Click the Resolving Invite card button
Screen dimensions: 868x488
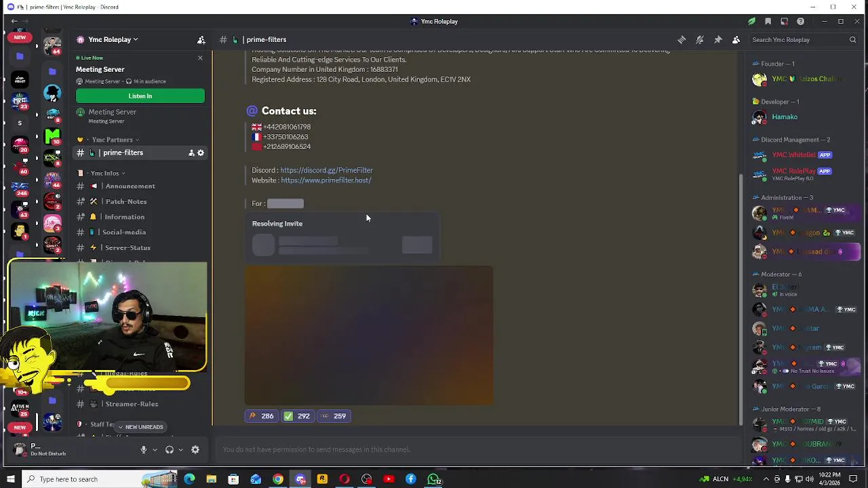click(x=417, y=245)
